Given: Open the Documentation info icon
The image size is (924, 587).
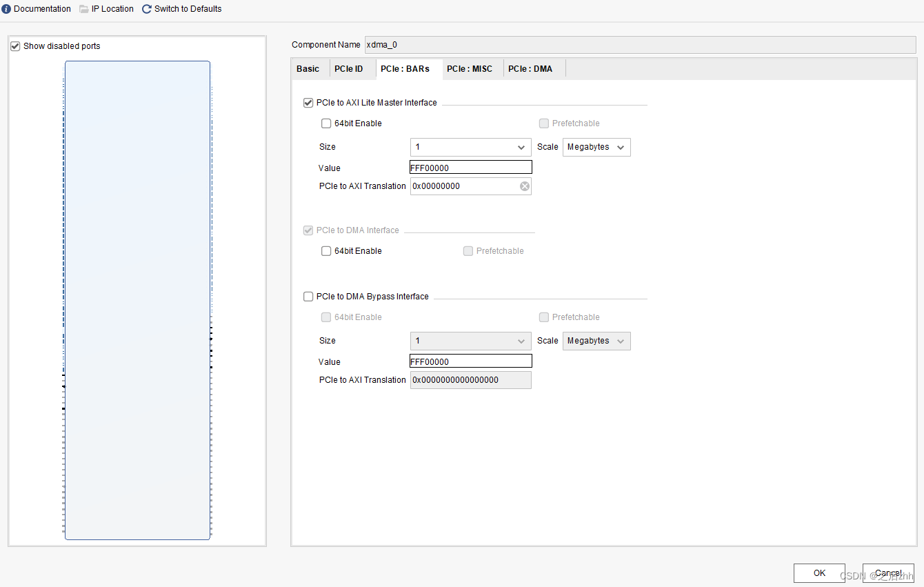Looking at the screenshot, I should [6, 9].
